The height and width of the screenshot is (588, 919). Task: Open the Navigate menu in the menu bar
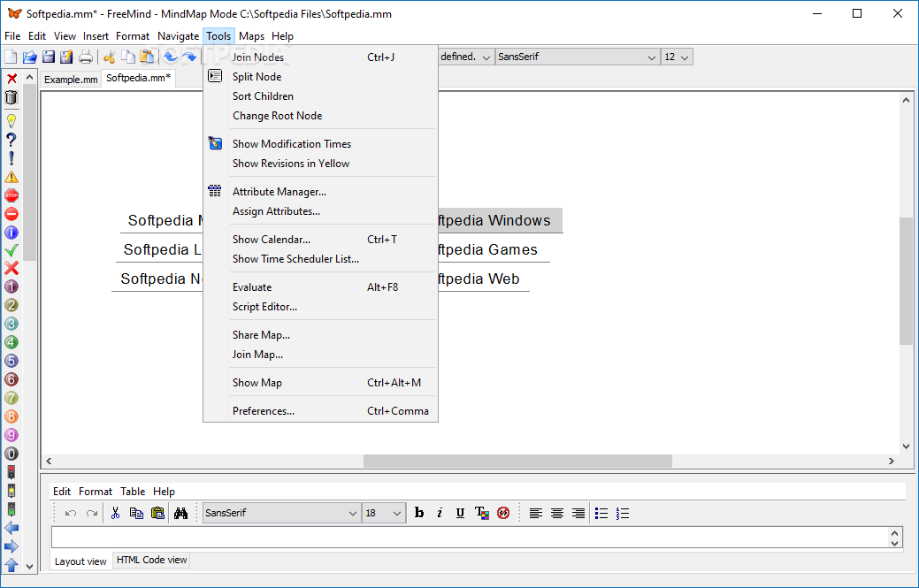tap(178, 36)
